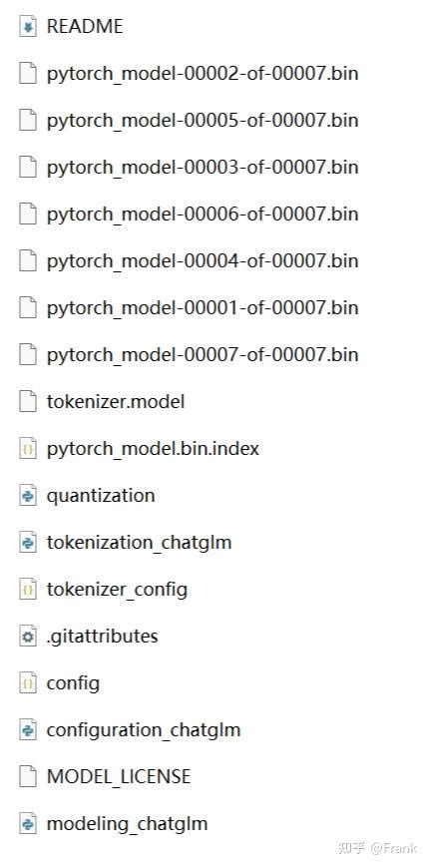The image size is (429, 868).
Task: Select pytorch_model-00002-of-00007.bin file name
Action: click(x=203, y=74)
